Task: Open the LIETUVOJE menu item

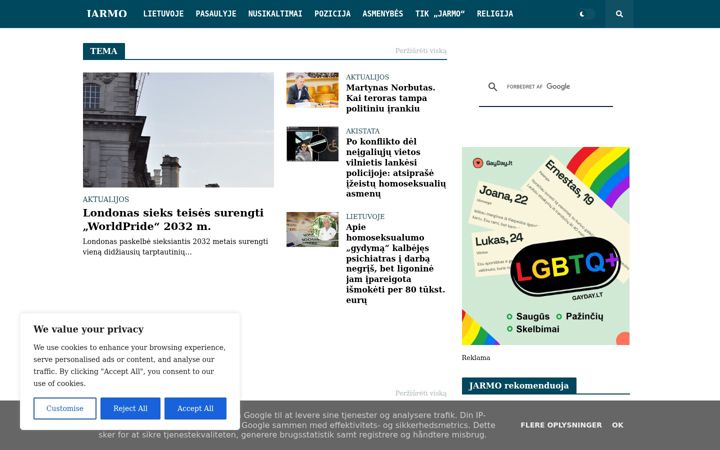Action: pyautogui.click(x=163, y=14)
